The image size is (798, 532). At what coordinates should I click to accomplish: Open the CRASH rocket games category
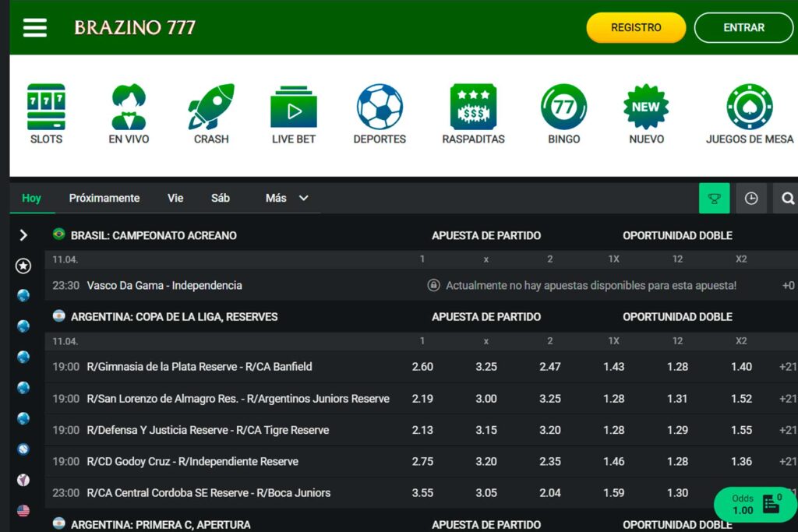point(211,114)
